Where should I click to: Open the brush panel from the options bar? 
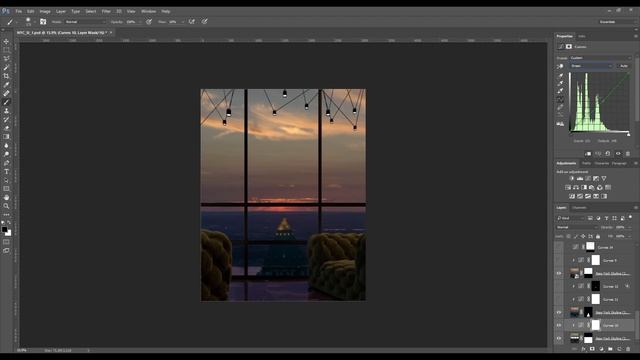(x=43, y=22)
